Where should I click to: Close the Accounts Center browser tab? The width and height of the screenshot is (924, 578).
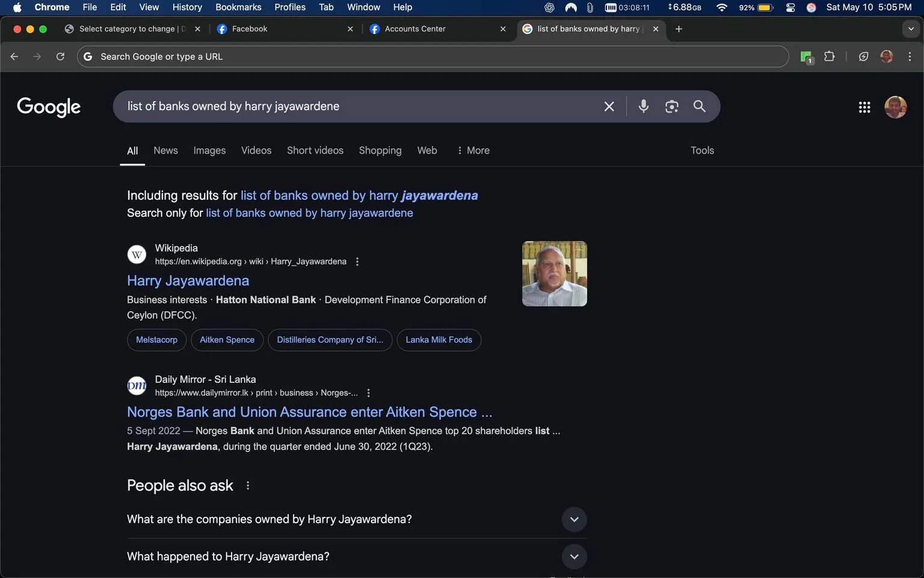[x=503, y=29]
